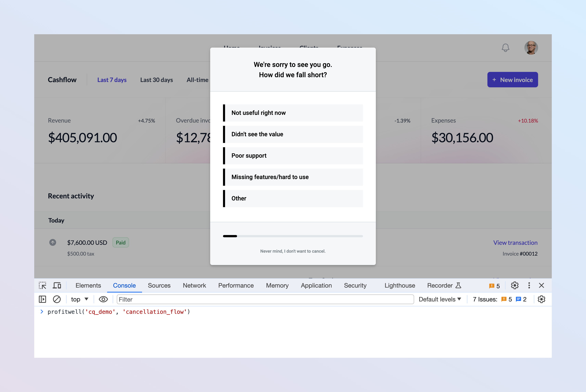Image resolution: width=586 pixels, height=392 pixels.
Task: Open DevTools settings via the gear icon
Action: [515, 285]
